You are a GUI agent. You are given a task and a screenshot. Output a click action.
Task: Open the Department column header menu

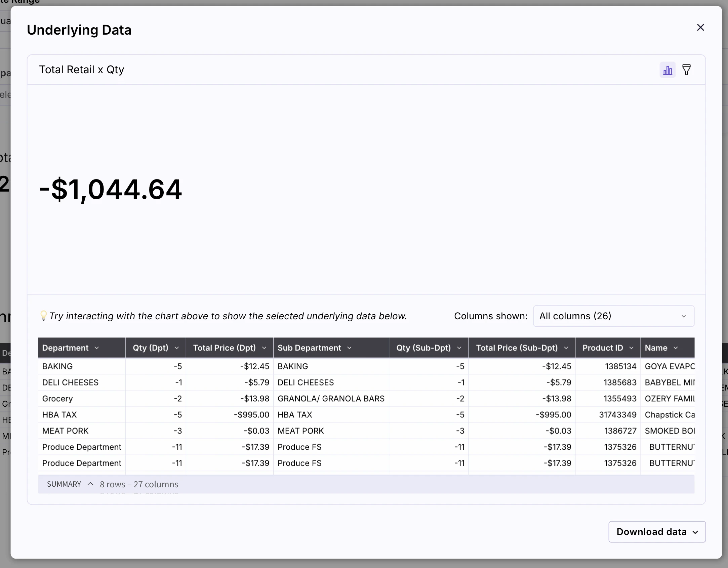tap(97, 348)
